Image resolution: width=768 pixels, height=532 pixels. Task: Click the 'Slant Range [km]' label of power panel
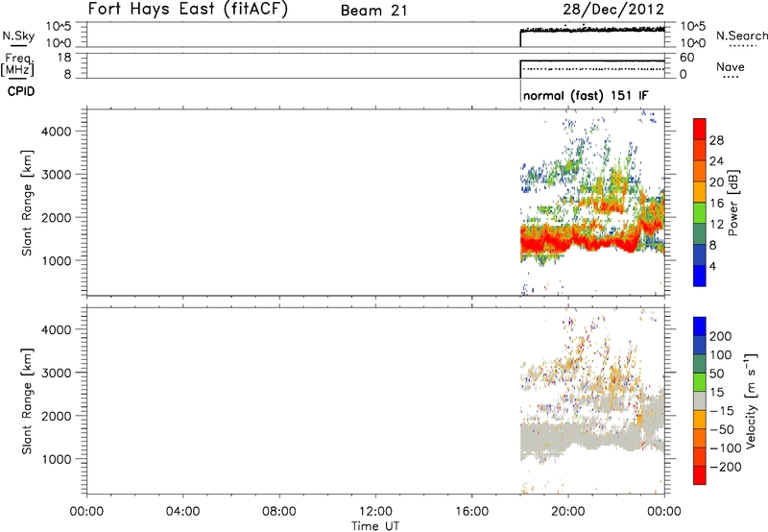pos(27,203)
